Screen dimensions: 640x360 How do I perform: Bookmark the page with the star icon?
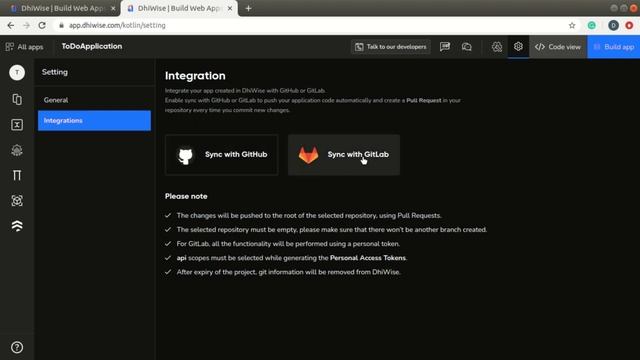coord(572,25)
